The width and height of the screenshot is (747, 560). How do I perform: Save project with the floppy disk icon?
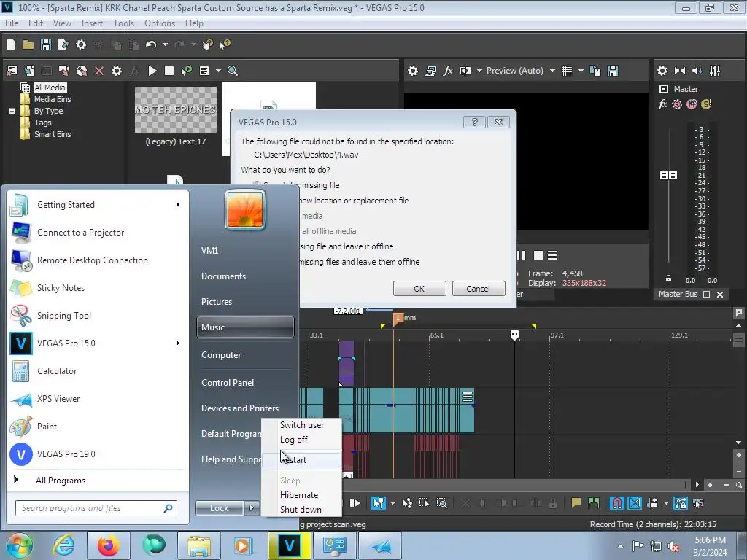pyautogui.click(x=46, y=44)
